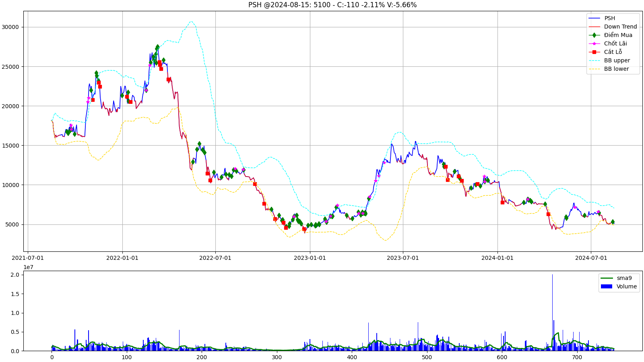Image resolution: width=644 pixels, height=362 pixels.
Task: Click the PSH legend entry
Action: (609, 18)
